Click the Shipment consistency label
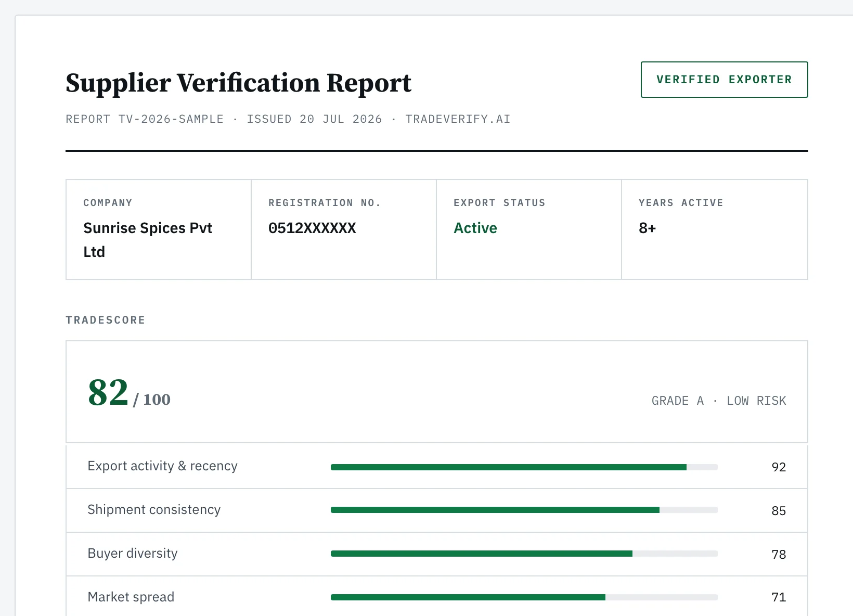The width and height of the screenshot is (853, 616). click(x=154, y=509)
